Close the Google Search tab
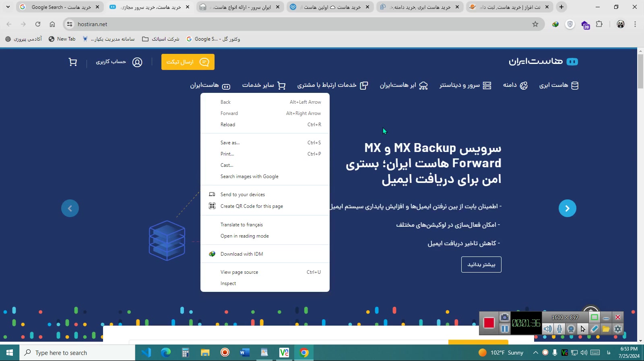This screenshot has width=644, height=361. 97,7
